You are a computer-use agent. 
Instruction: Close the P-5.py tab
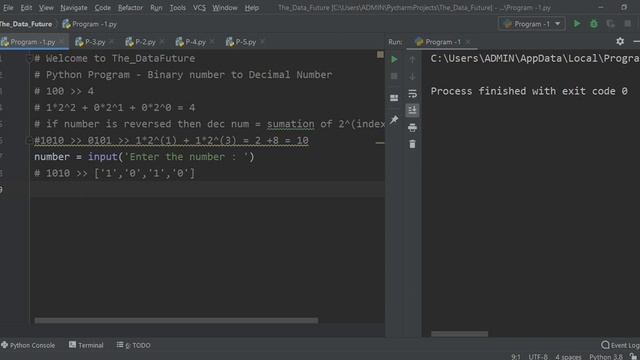tap(262, 42)
